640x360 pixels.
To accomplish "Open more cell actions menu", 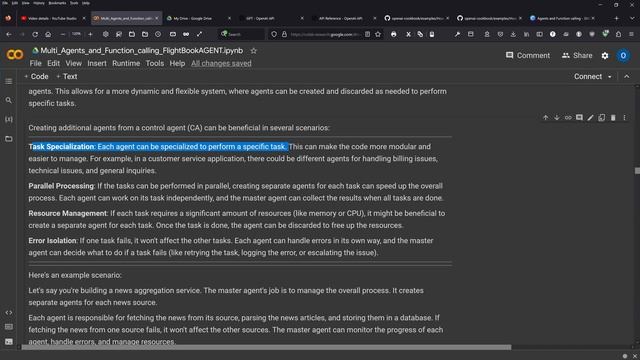I will pos(624,118).
